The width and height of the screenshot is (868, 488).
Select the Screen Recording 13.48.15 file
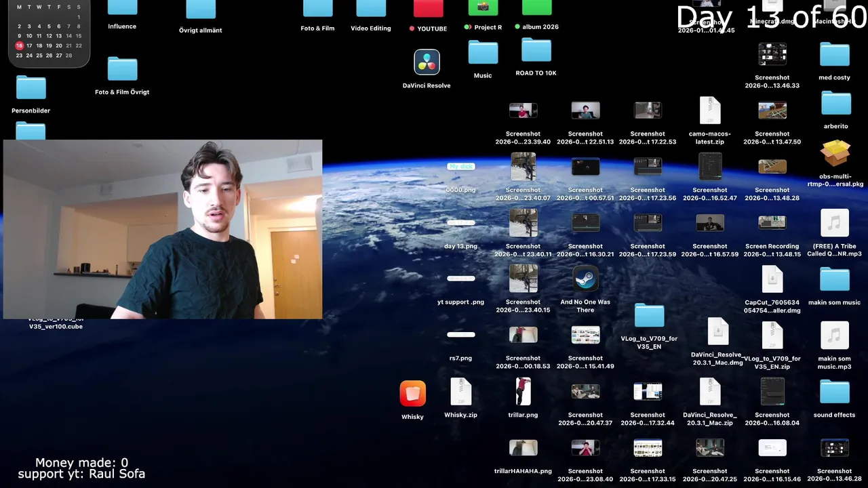pos(772,222)
